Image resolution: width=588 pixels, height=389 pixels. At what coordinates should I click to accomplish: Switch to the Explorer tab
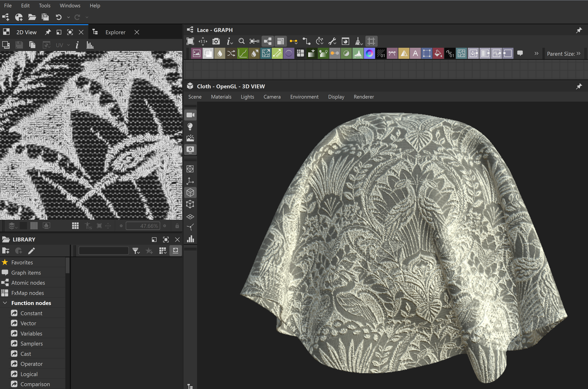tap(115, 32)
